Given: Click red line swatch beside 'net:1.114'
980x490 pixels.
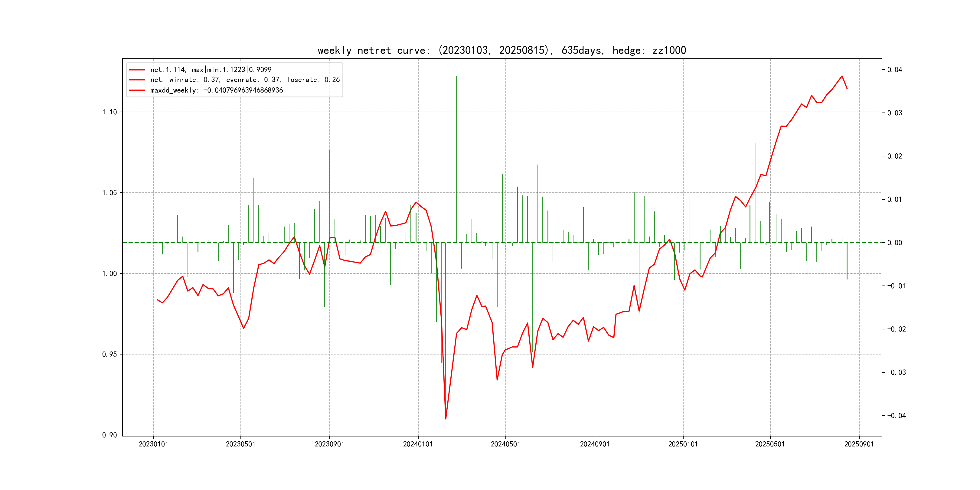Looking at the screenshot, I should click(137, 70).
